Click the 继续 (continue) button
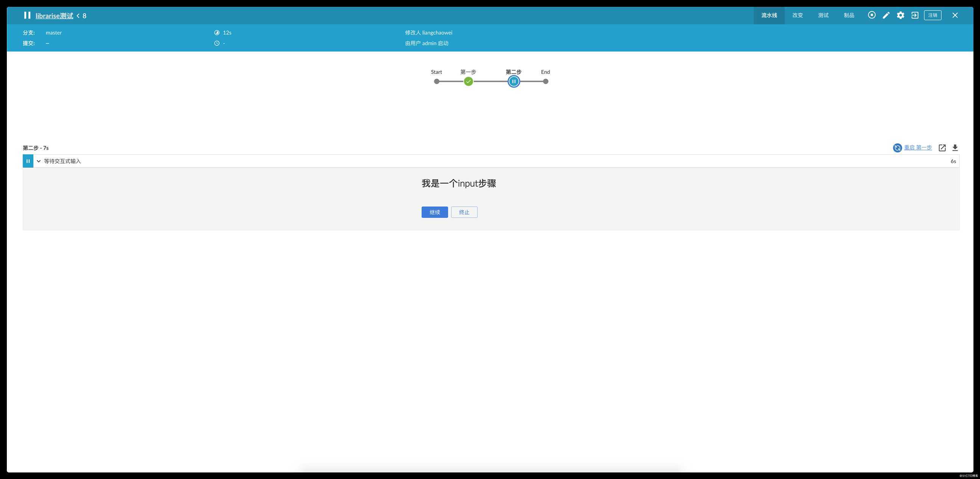This screenshot has height=479, width=980. pos(434,212)
